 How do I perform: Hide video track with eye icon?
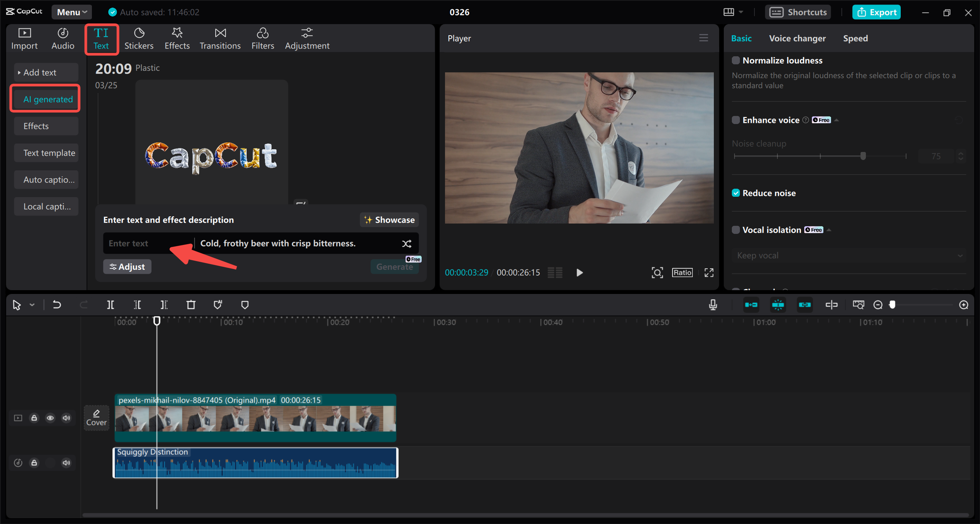50,418
